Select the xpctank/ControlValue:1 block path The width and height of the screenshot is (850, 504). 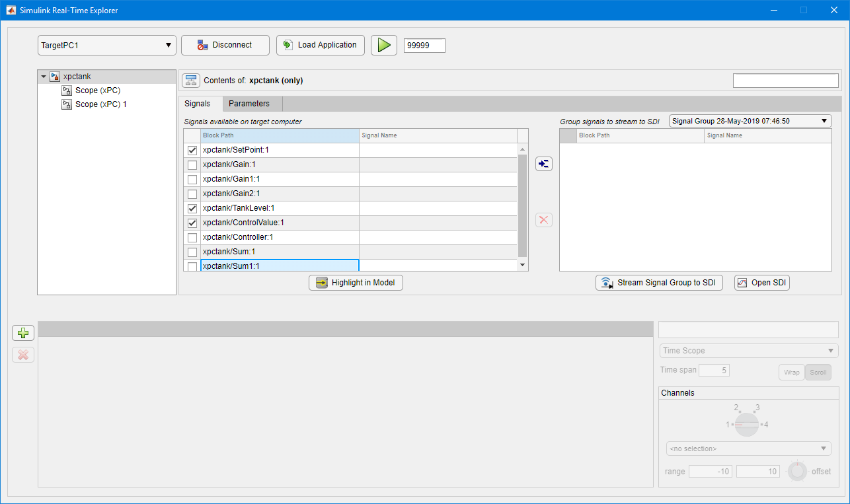[280, 223]
